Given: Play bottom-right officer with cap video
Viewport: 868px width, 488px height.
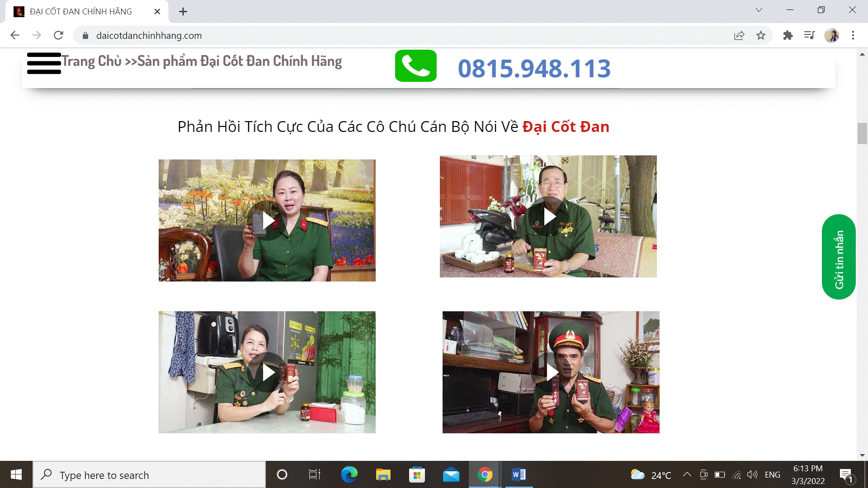Looking at the screenshot, I should [x=551, y=372].
